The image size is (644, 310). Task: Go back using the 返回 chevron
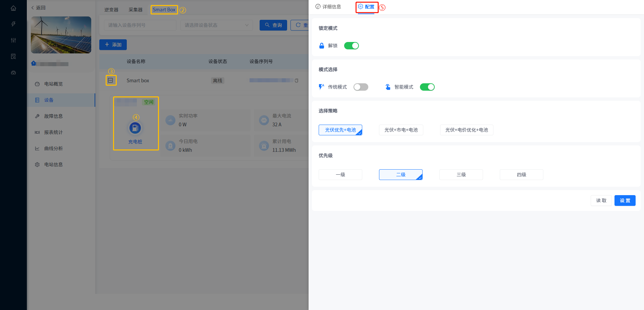[33, 8]
